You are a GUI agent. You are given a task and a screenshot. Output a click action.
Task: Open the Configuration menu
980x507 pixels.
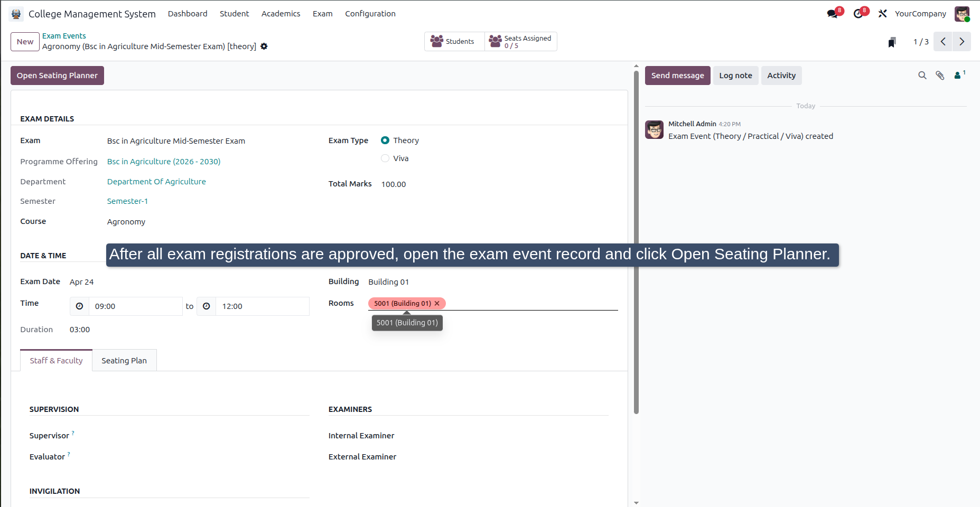370,14
